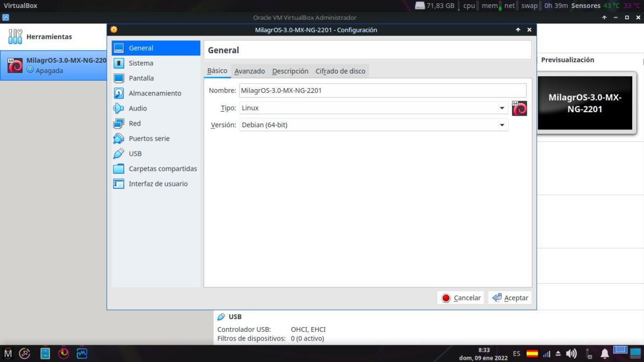Select Interfaz de usuario settings
Screen dimensions: 644x362
point(158,183)
